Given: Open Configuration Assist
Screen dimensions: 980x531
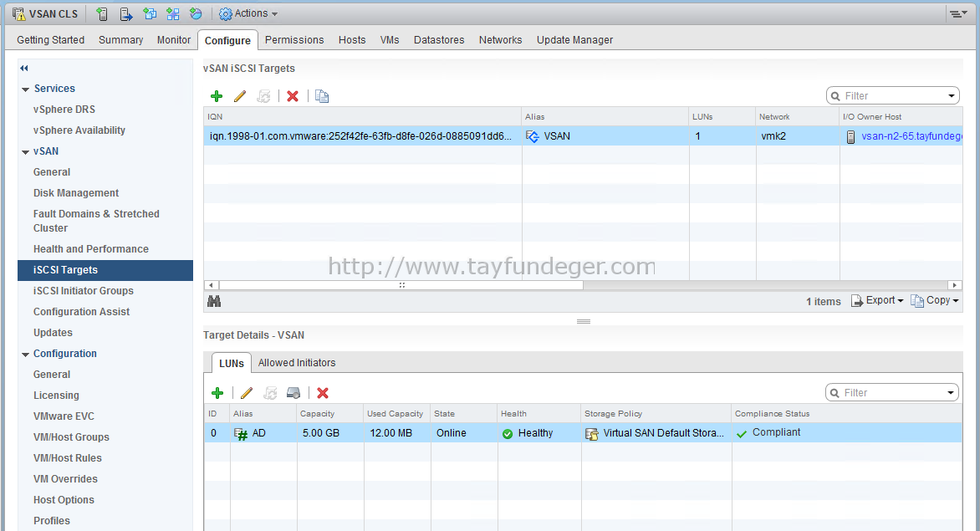Looking at the screenshot, I should 81,312.
